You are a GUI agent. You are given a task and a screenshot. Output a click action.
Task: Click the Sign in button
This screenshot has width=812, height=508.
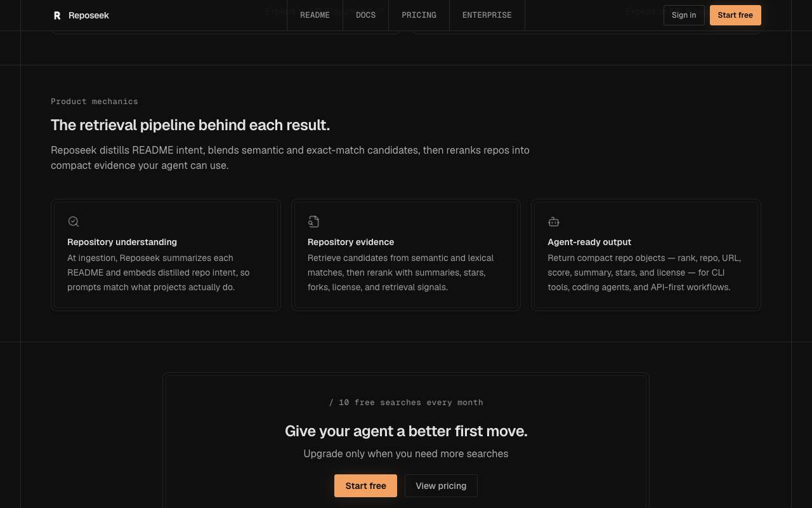click(x=684, y=15)
